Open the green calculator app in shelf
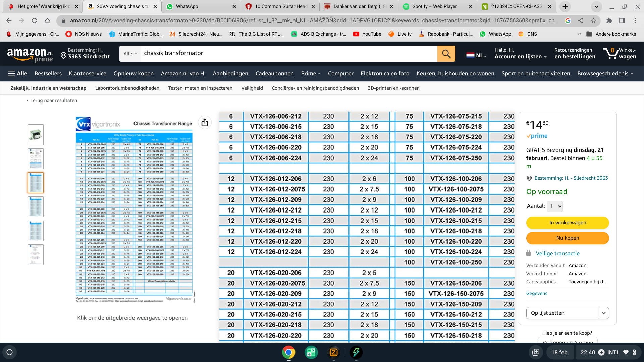Viewport: 644px width, 362px height. pyautogui.click(x=311, y=352)
